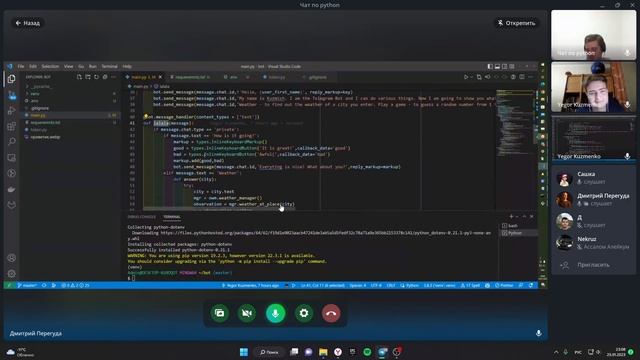Open requirements.txt in Explorer tree
Viewport: 640px width, 360px height.
click(x=70, y=122)
